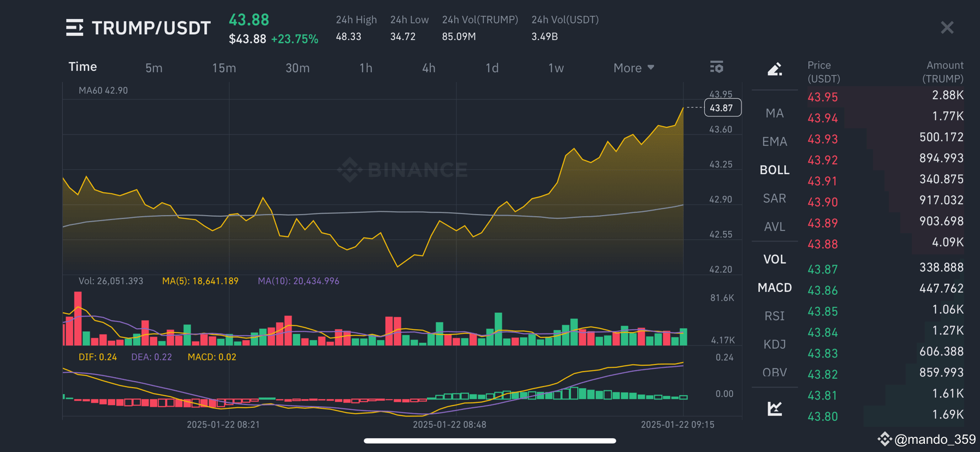Close the chart with the X icon

tap(947, 27)
